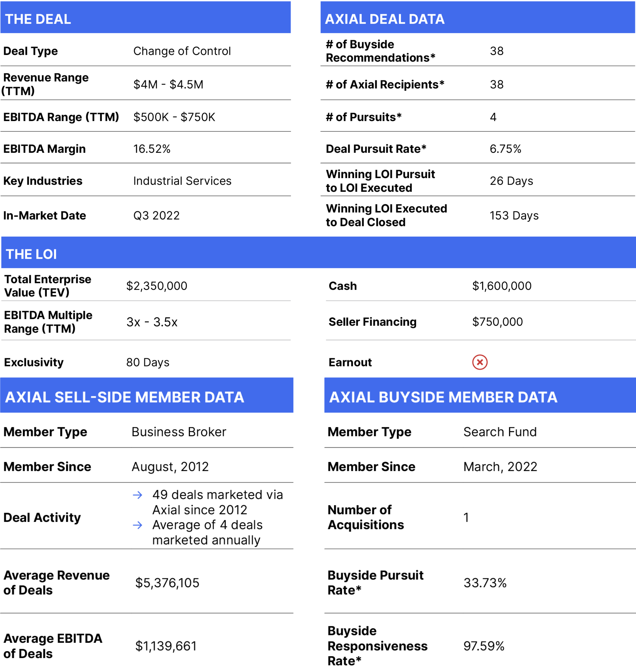Image resolution: width=636 pixels, height=672 pixels.
Task: Click the 'EBITDA Margin' label
Action: (x=44, y=149)
